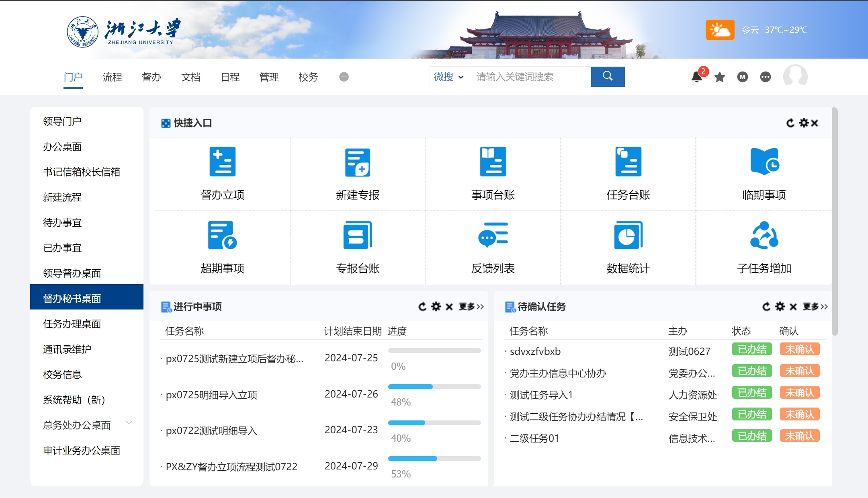Click the notification bell icon
Viewport: 868px width, 498px height.
pos(697,77)
